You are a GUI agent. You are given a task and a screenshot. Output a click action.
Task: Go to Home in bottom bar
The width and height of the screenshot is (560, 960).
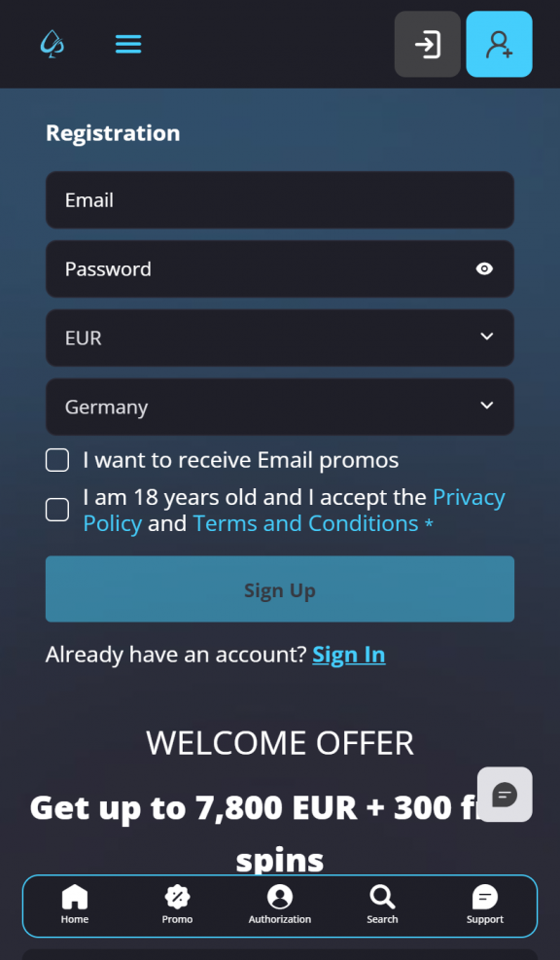[75, 905]
